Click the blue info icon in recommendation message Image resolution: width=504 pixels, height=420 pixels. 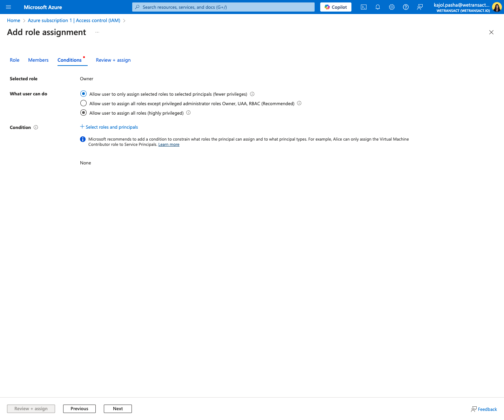coord(83,139)
